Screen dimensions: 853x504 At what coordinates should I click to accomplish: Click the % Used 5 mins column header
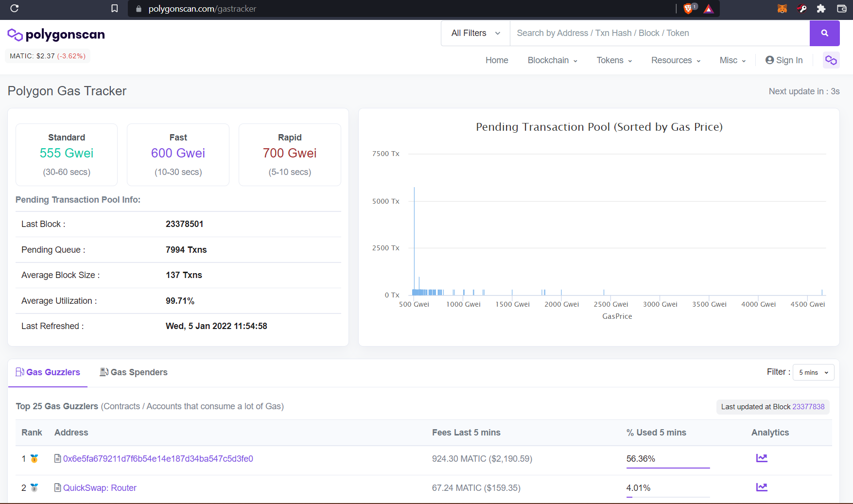tap(656, 433)
